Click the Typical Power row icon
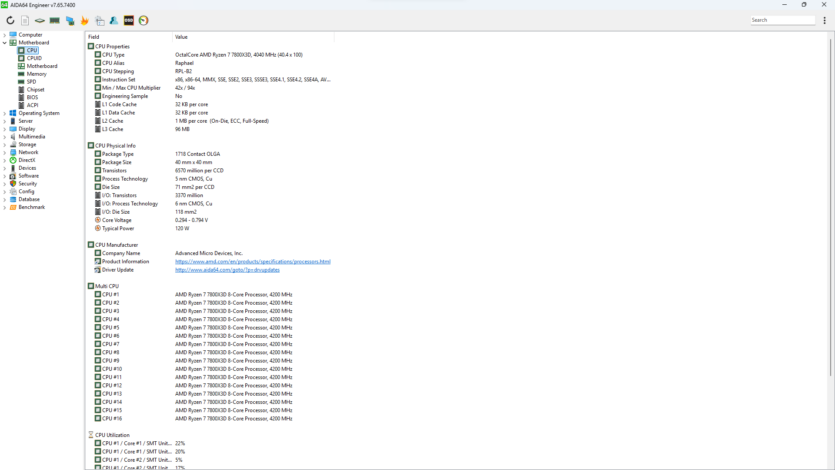 [x=97, y=228]
